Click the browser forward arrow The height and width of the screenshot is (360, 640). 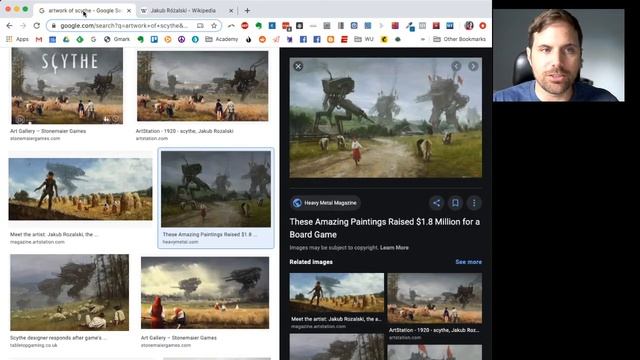pos(23,26)
